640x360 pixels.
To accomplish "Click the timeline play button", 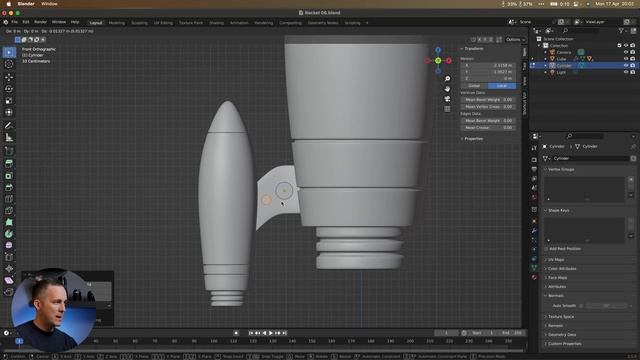I will 271,333.
